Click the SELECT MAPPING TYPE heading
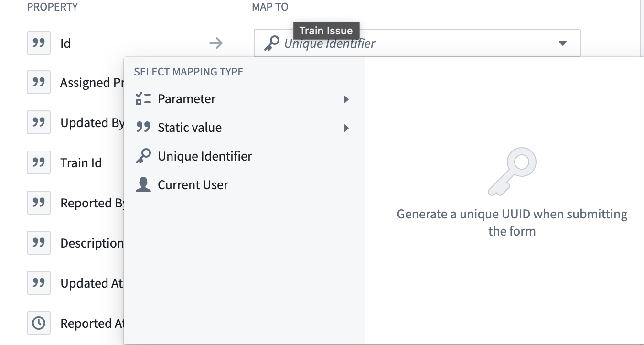This screenshot has width=644, height=345. coord(189,72)
